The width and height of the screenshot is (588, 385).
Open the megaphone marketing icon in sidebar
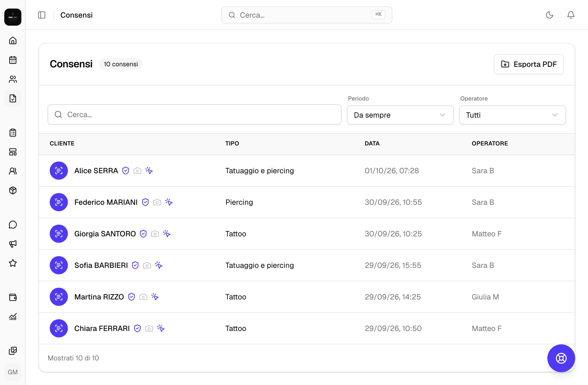point(13,244)
